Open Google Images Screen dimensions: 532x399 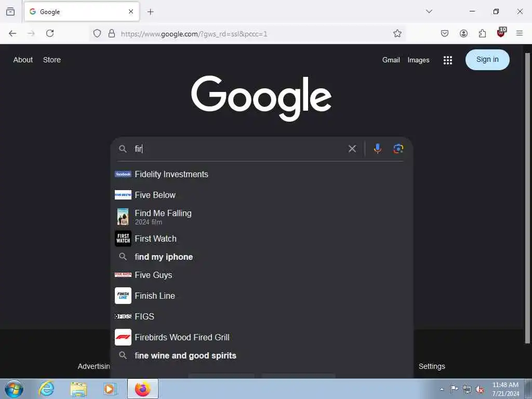(418, 60)
